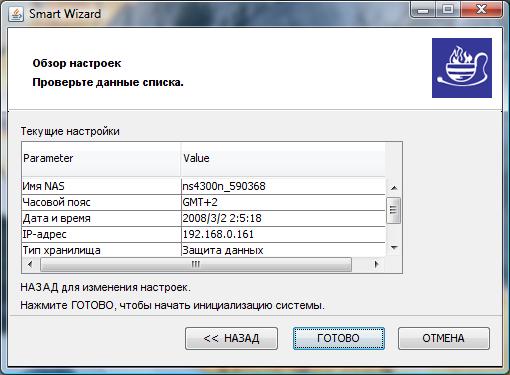Minimize the Smart Wizard window

[423, 10]
